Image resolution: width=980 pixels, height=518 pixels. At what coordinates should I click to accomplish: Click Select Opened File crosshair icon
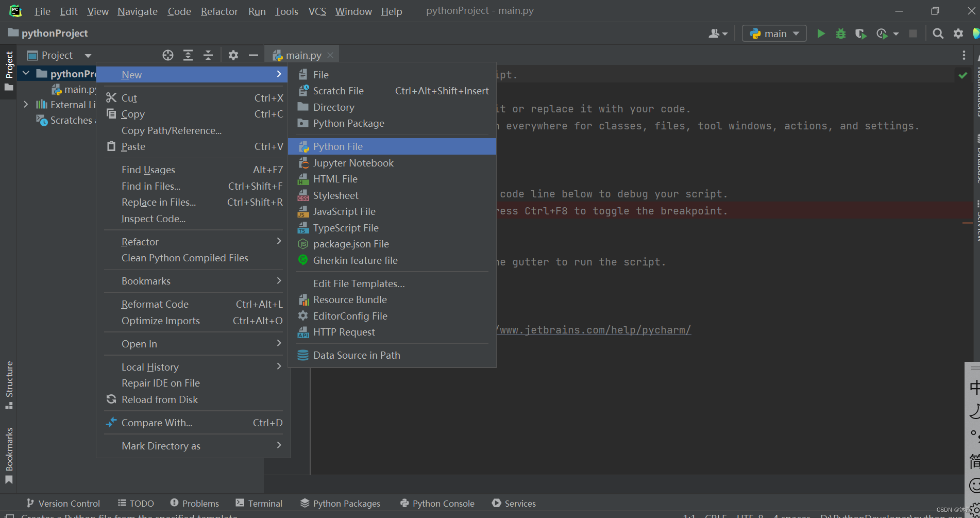coord(167,55)
